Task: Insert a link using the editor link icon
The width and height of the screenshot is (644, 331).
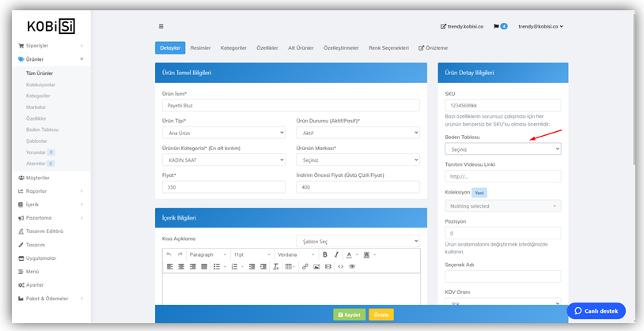Action: tap(305, 267)
